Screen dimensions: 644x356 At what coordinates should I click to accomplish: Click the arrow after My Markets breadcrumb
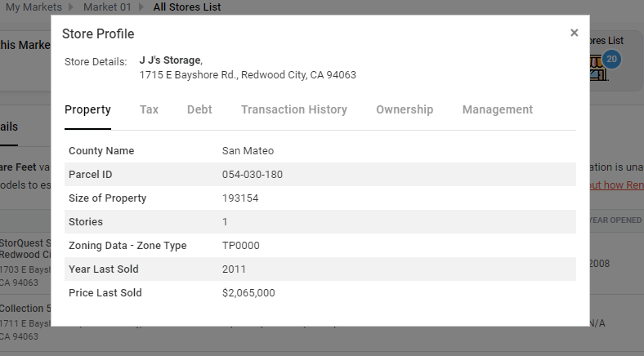click(71, 7)
